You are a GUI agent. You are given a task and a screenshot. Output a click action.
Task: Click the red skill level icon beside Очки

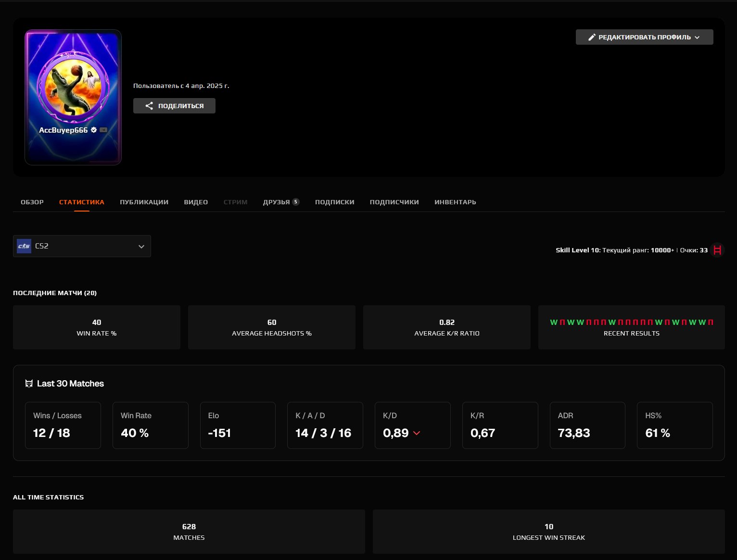click(x=717, y=250)
